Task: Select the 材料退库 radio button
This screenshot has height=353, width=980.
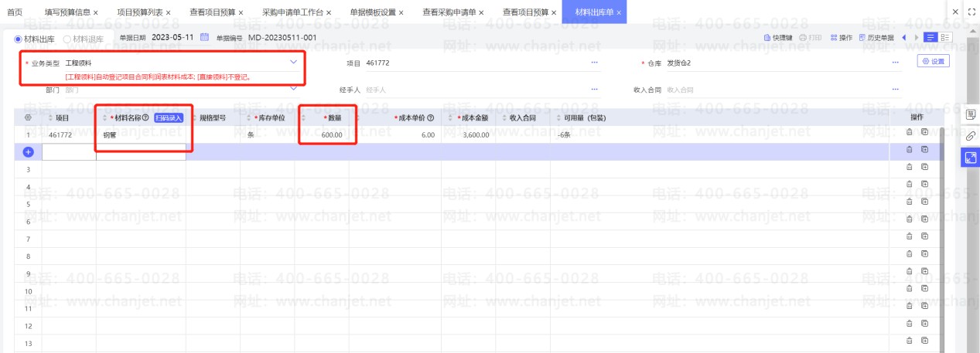Action: click(67, 38)
